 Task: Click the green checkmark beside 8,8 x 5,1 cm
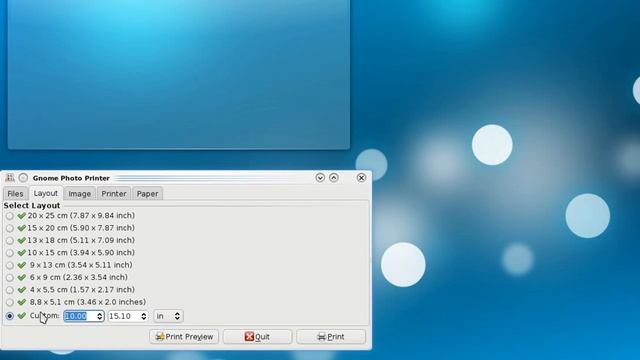22,302
